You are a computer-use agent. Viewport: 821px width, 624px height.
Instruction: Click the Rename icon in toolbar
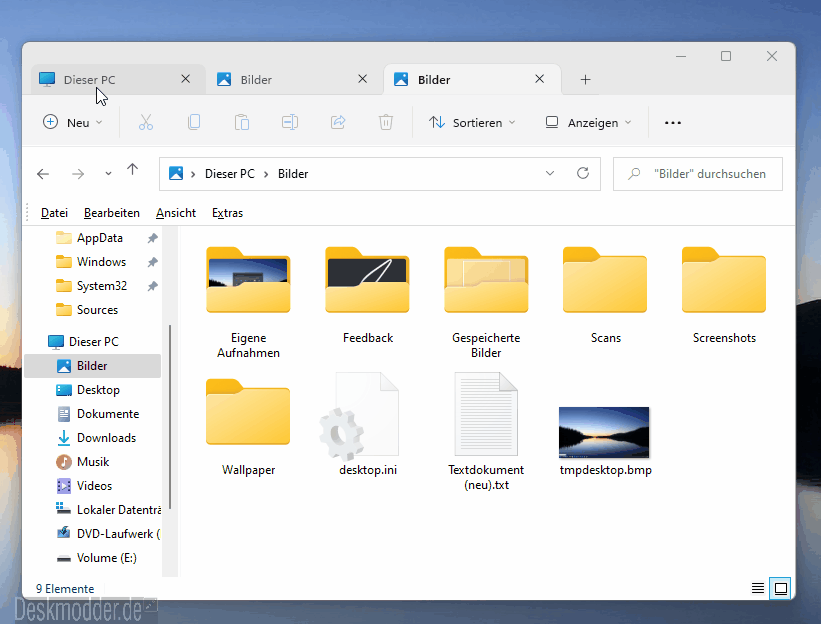click(290, 122)
